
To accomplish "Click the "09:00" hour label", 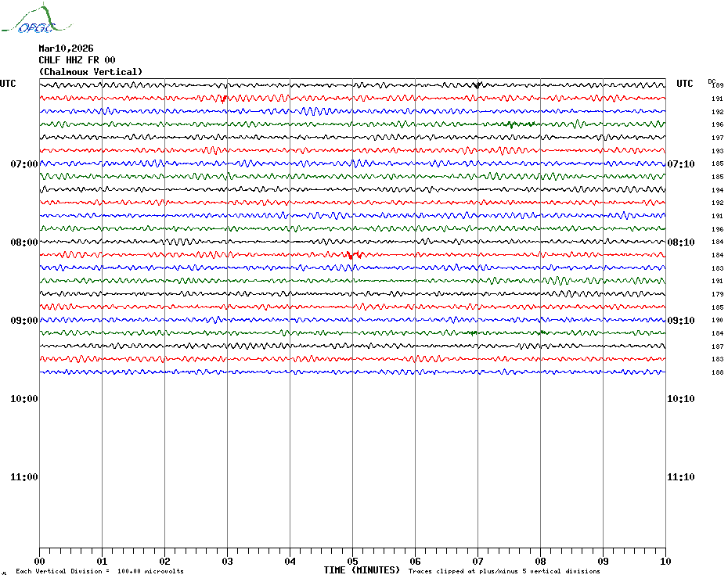I will click(24, 321).
